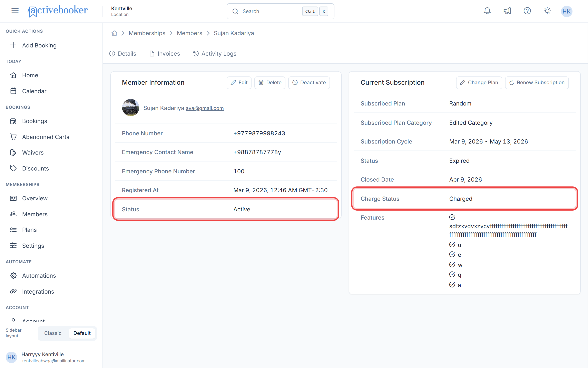
Task: Open announcements megaphone icon
Action: [507, 11]
